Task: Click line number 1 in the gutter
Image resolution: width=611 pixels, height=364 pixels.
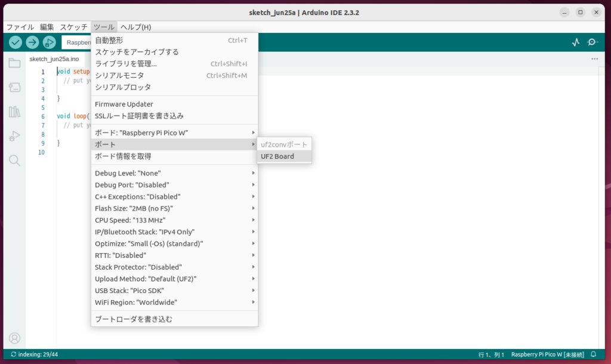Action: tap(43, 72)
